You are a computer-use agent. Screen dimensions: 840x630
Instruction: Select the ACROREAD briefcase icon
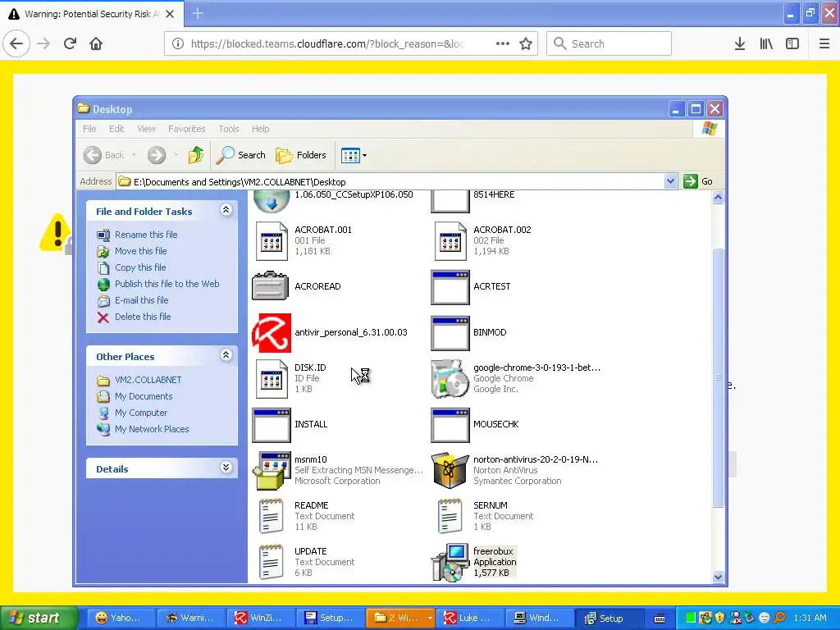tap(271, 286)
